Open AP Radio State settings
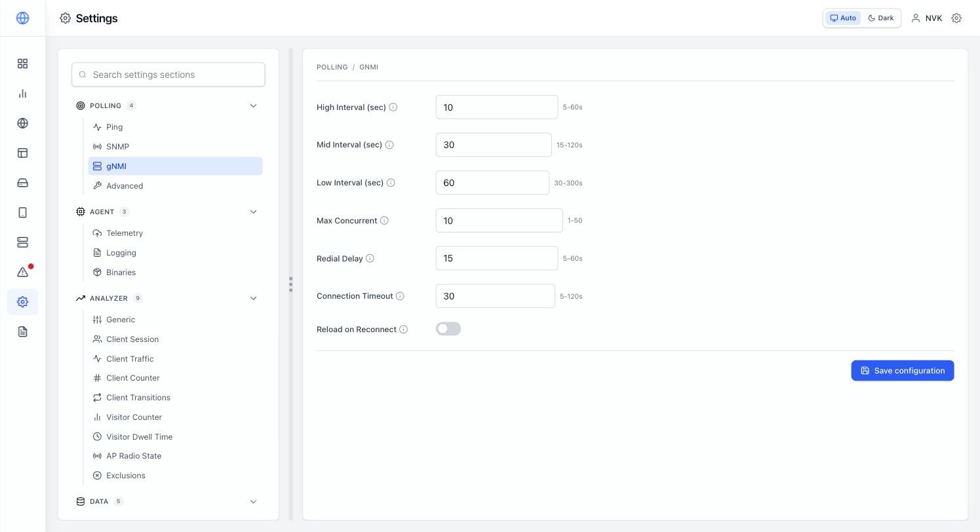Image resolution: width=980 pixels, height=532 pixels. (x=175, y=456)
